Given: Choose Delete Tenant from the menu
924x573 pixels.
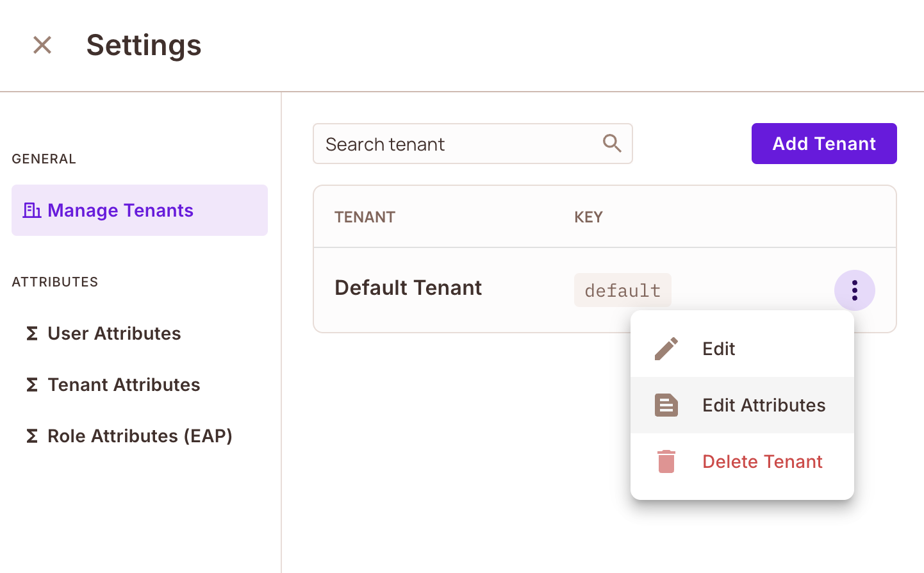Looking at the screenshot, I should [762, 461].
